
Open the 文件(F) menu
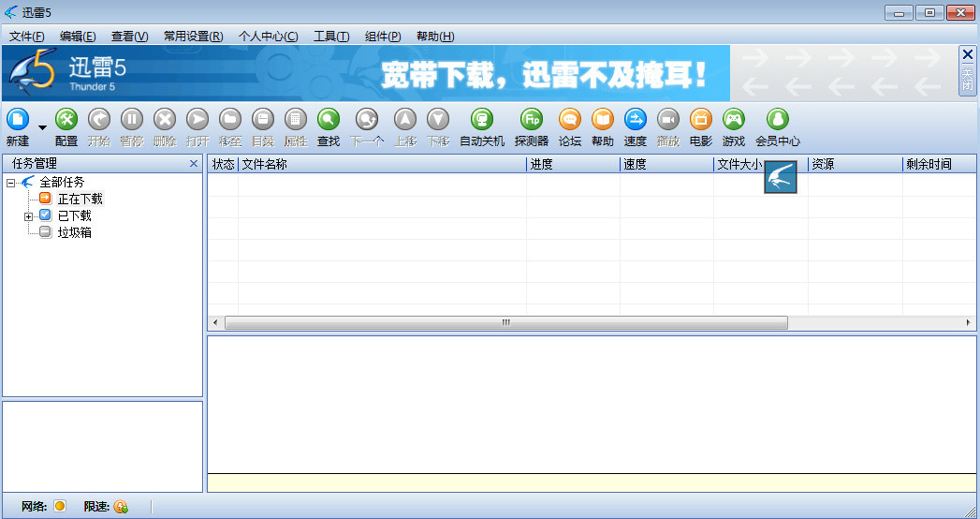coord(27,37)
